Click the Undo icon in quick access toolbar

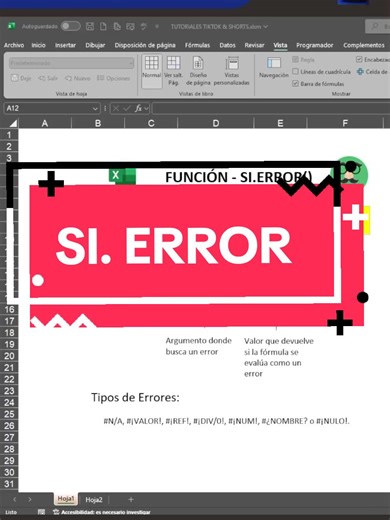(144, 26)
